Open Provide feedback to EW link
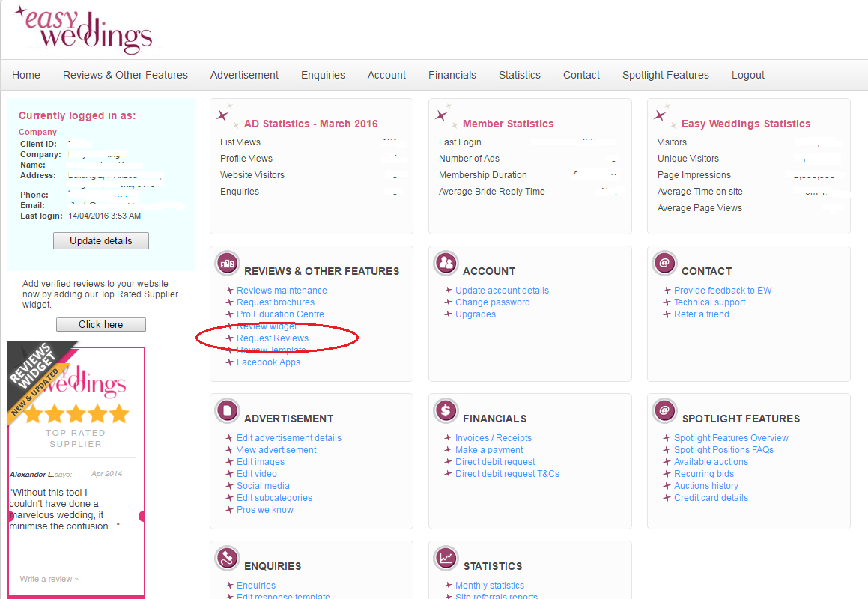This screenshot has height=599, width=868. click(x=723, y=290)
